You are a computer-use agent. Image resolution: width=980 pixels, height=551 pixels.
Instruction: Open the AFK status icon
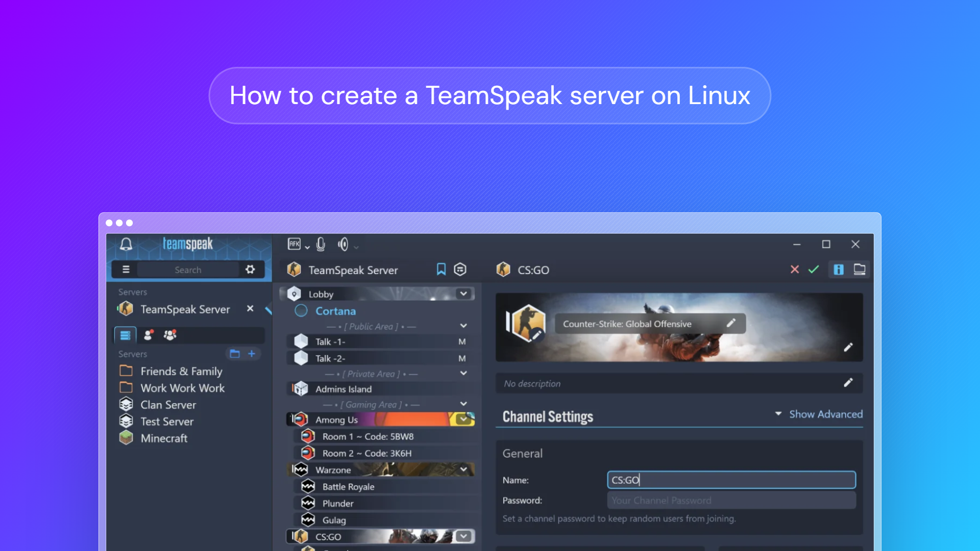click(x=295, y=244)
